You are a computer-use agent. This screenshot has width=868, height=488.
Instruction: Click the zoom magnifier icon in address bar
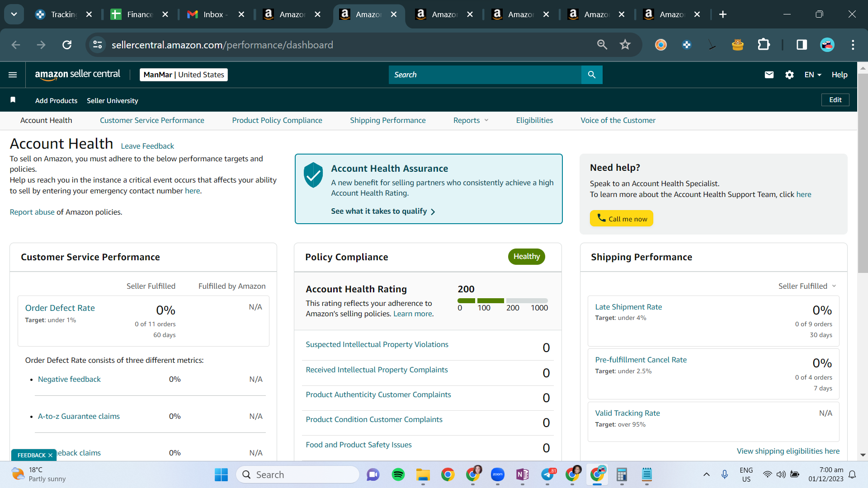pyautogui.click(x=602, y=45)
